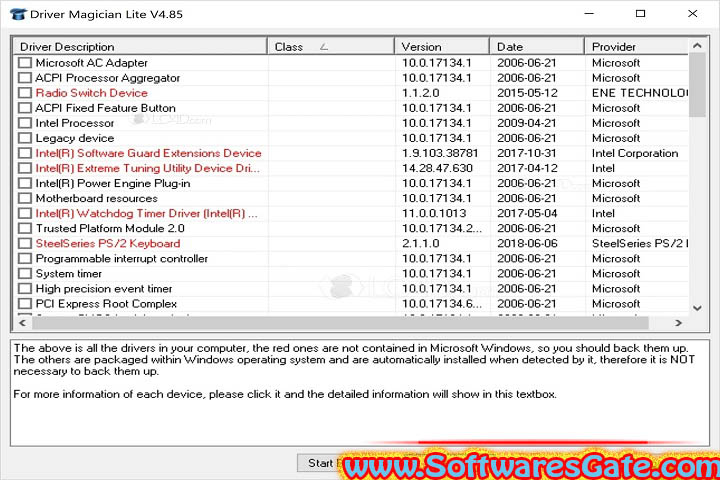Click version 14.28.47.630 cell
Viewport: 720px width, 480px height.
437,168
